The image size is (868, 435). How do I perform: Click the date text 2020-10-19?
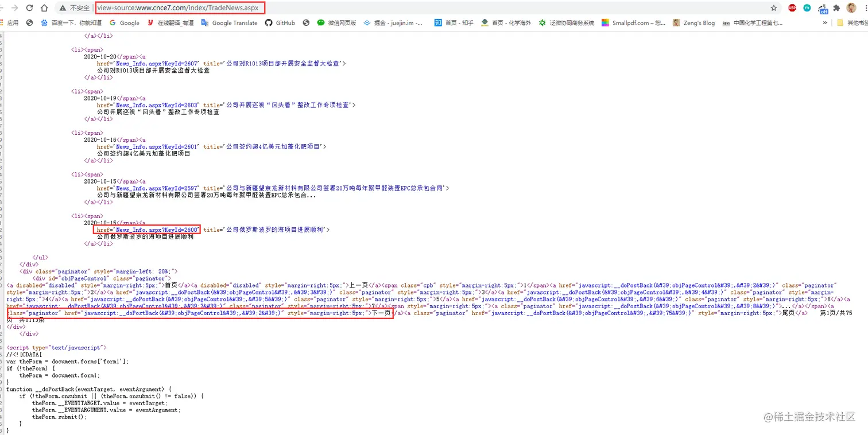point(100,98)
